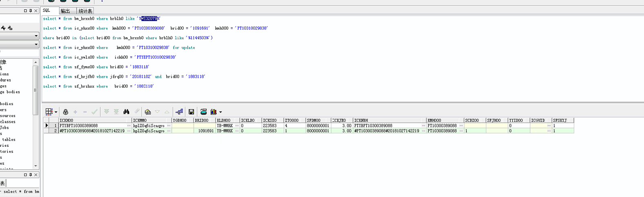644x197 pixels.
Task: Click the save floppy disk icon
Action: pos(191,112)
